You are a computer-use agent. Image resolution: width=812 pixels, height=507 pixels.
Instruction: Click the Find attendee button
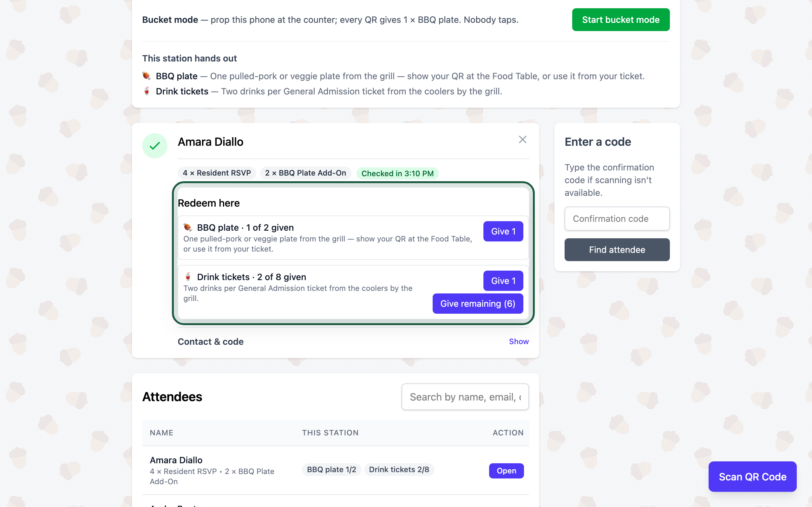[617, 250]
